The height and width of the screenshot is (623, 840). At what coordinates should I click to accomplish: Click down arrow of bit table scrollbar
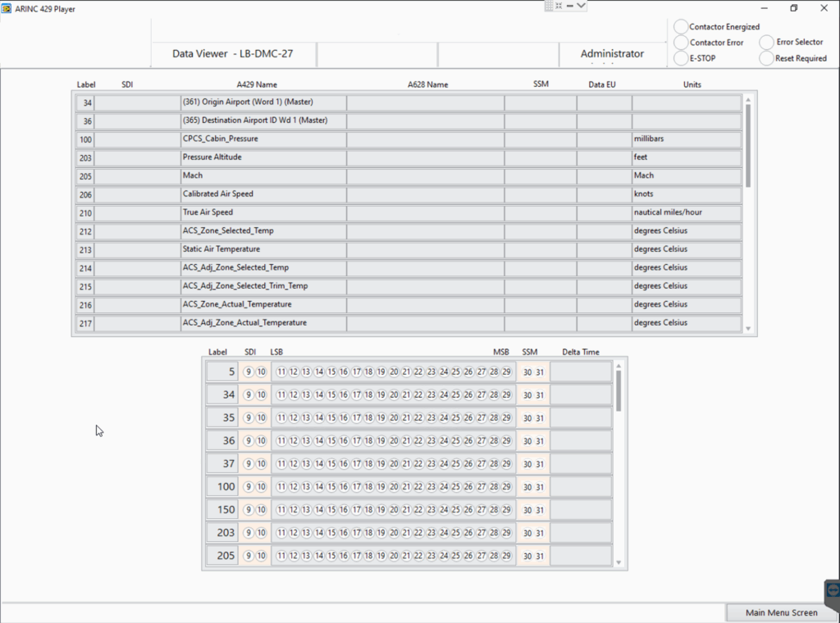click(x=619, y=562)
